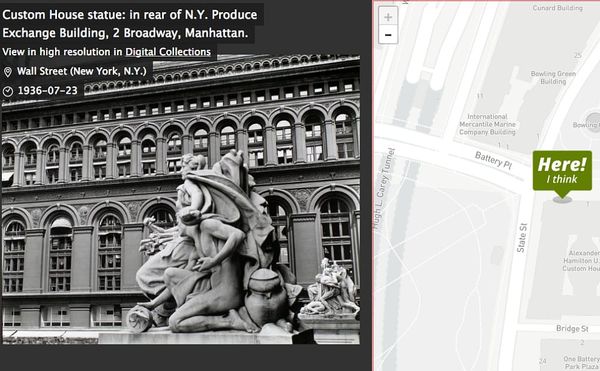Zoom in on the map with plus button

[388, 17]
